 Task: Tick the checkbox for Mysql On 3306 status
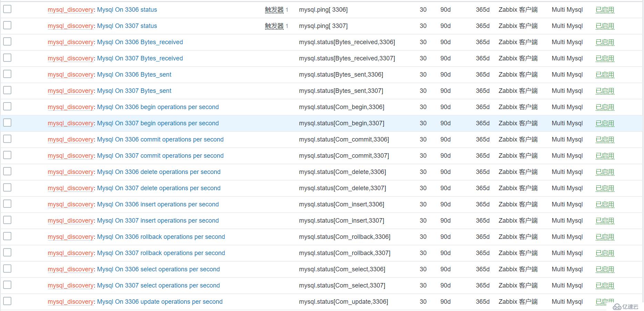[x=7, y=9]
